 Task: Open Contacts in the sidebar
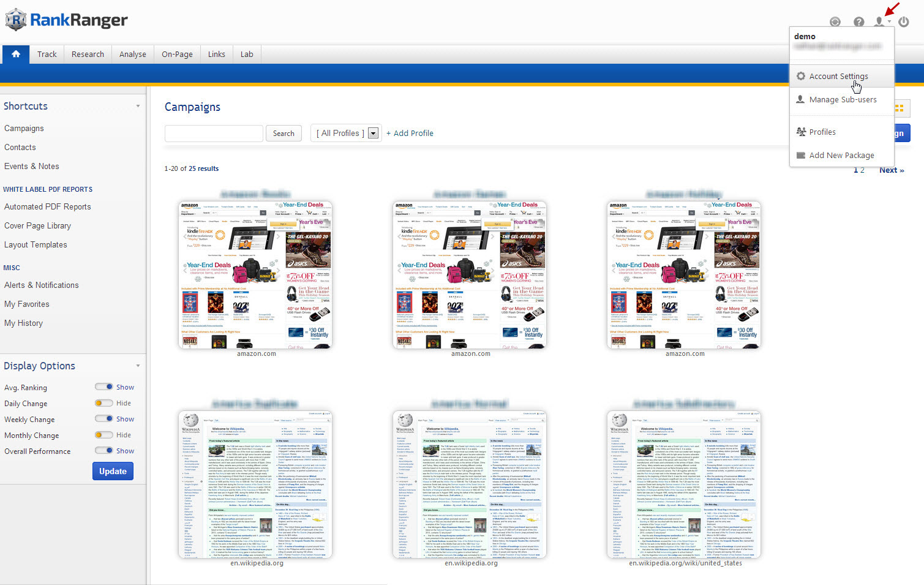pyautogui.click(x=20, y=147)
